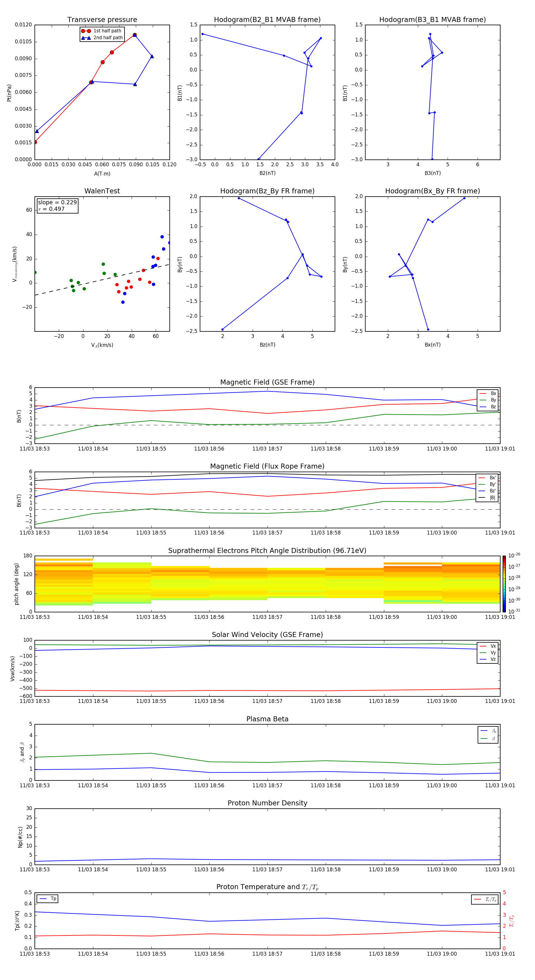Click the 'B2(nT)' x-axis label

(267, 173)
